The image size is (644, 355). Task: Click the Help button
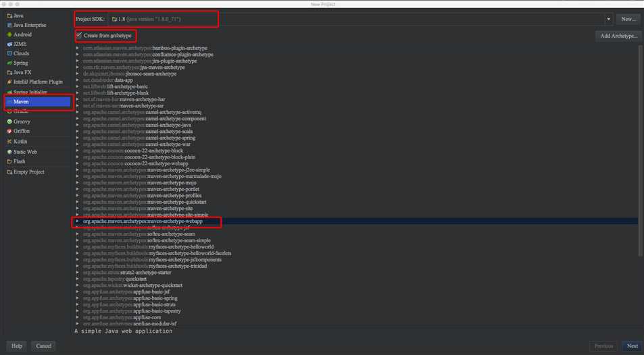tap(17, 346)
